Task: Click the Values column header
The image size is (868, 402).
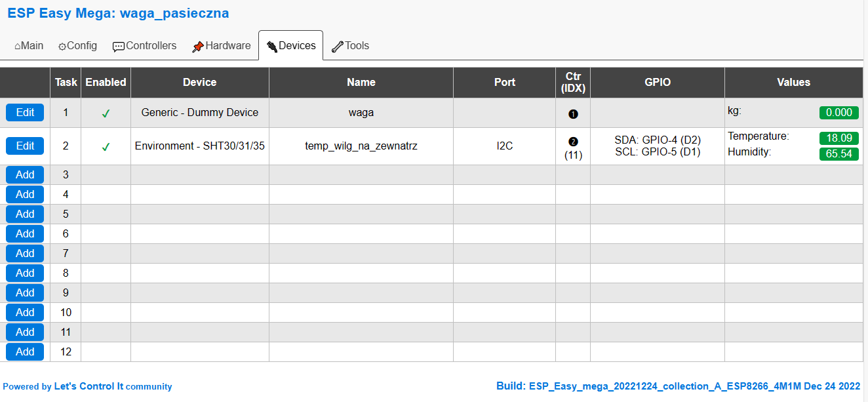Action: pyautogui.click(x=794, y=83)
